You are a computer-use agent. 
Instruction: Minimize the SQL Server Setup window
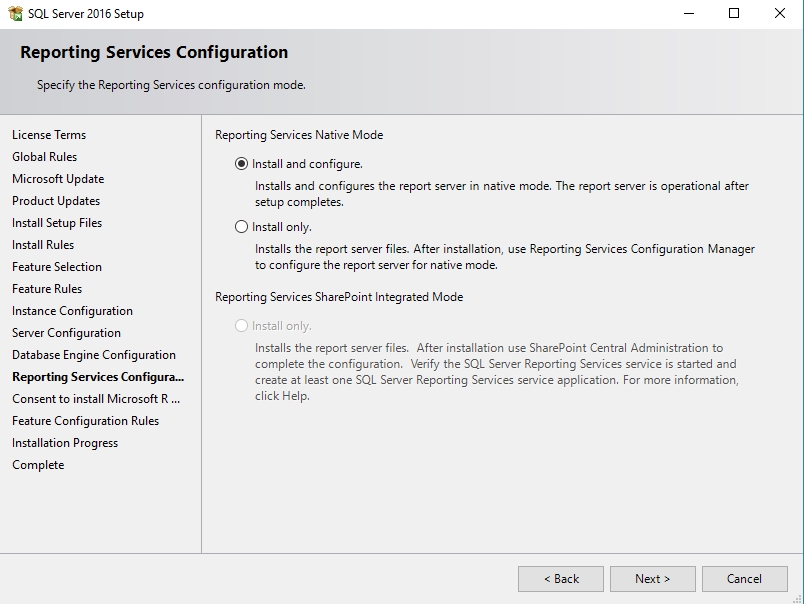pyautogui.click(x=688, y=14)
